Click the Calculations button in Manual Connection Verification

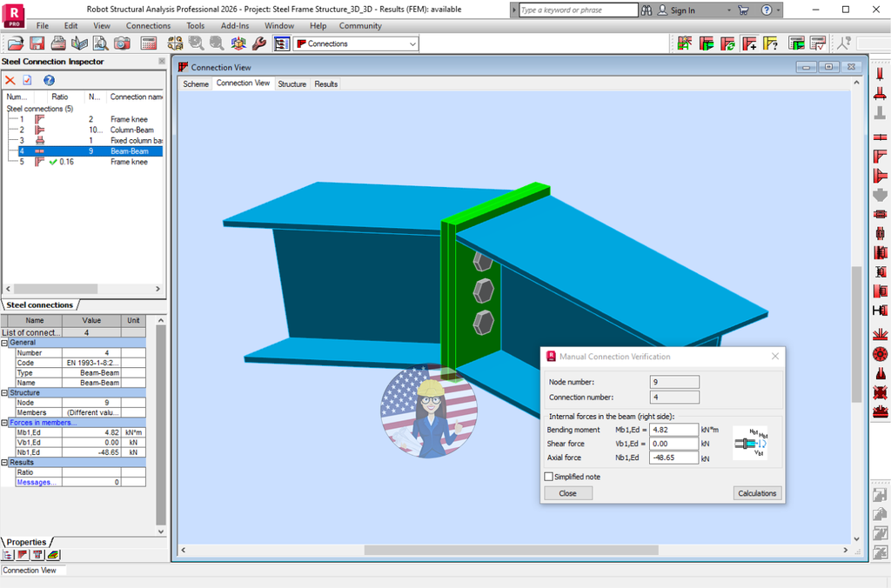pos(757,493)
